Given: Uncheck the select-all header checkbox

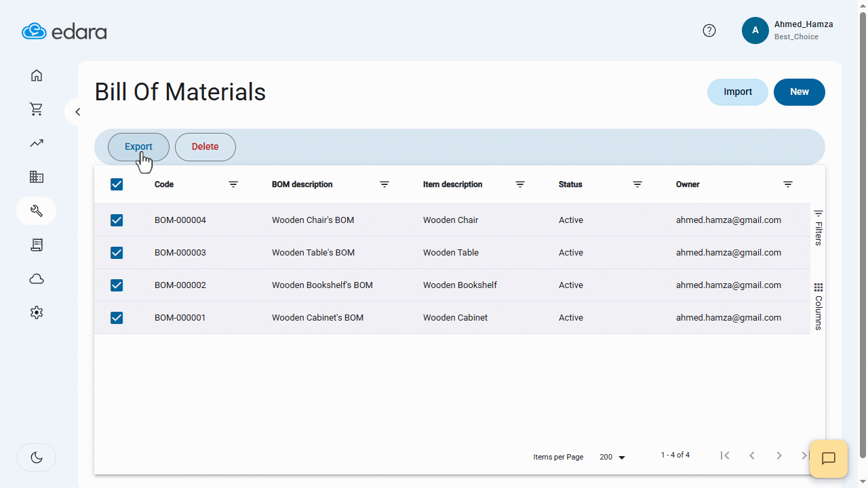Looking at the screenshot, I should [117, 184].
